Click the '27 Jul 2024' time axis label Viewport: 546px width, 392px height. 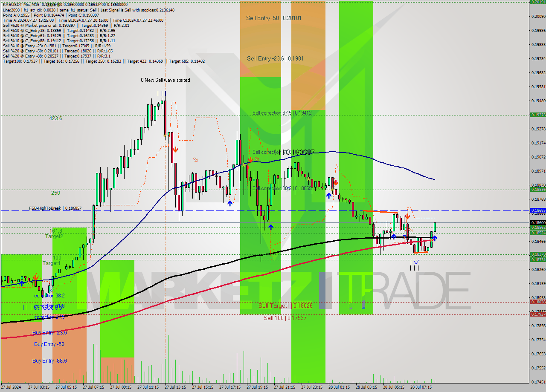pyautogui.click(x=11, y=388)
